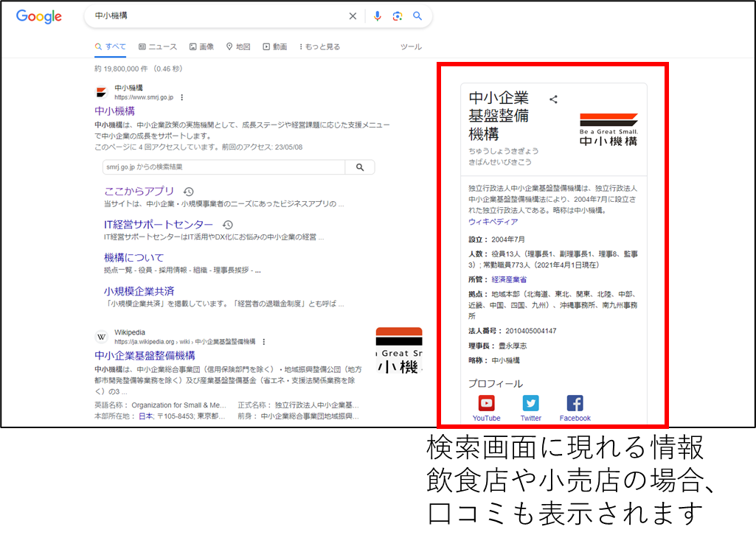Image resolution: width=756 pixels, height=549 pixels.
Task: Follow the 経済産業省 link
Action: (510, 279)
